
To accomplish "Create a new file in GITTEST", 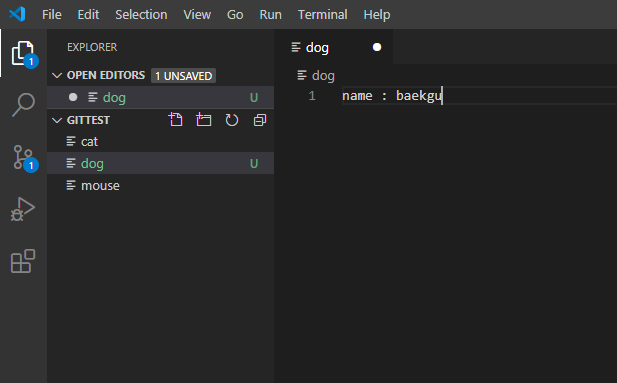I will pyautogui.click(x=175, y=120).
